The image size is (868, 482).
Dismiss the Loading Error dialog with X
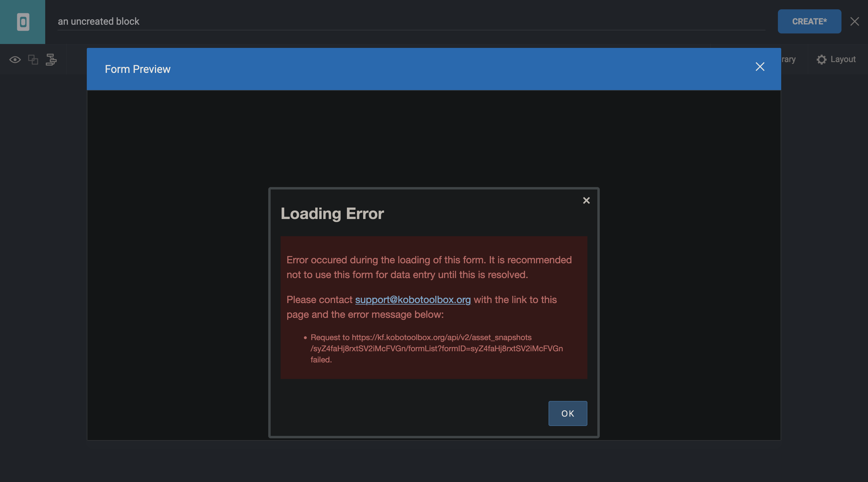pyautogui.click(x=586, y=200)
